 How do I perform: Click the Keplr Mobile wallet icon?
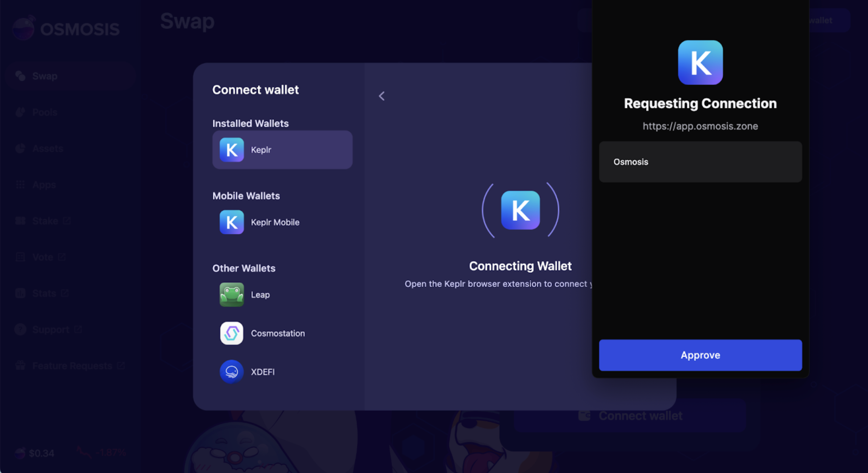[231, 222]
